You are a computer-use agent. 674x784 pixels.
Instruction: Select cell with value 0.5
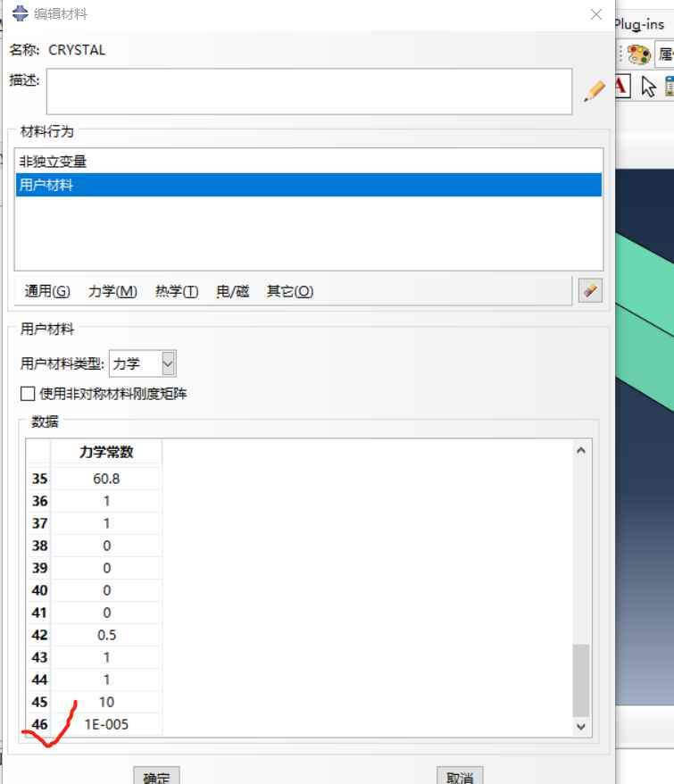point(106,635)
